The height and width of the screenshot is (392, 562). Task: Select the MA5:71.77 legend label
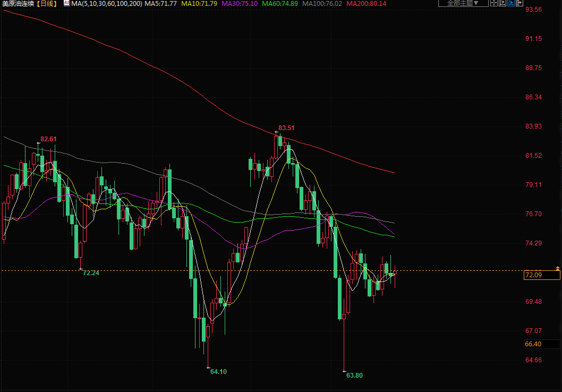pos(160,4)
